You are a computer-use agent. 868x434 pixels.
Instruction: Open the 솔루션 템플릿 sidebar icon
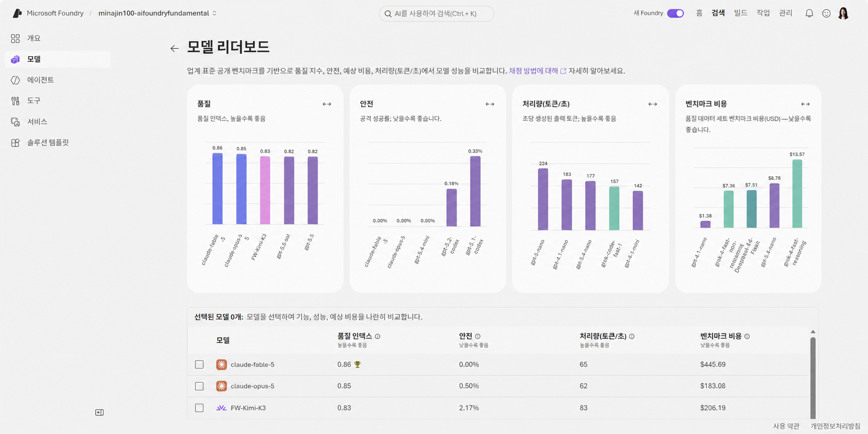point(15,142)
